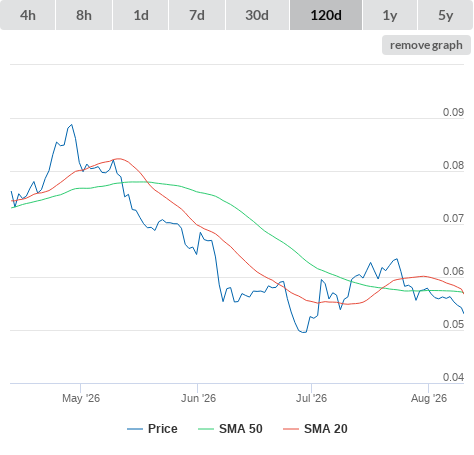Click the green SMA 50 legend marker
This screenshot has width=474, height=455.
tap(206, 429)
